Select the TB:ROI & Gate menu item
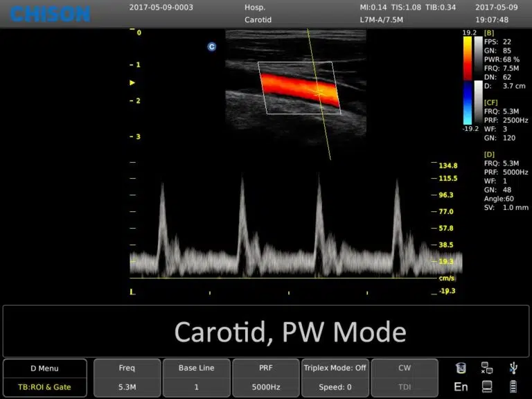The width and height of the screenshot is (532, 399). [x=44, y=387]
